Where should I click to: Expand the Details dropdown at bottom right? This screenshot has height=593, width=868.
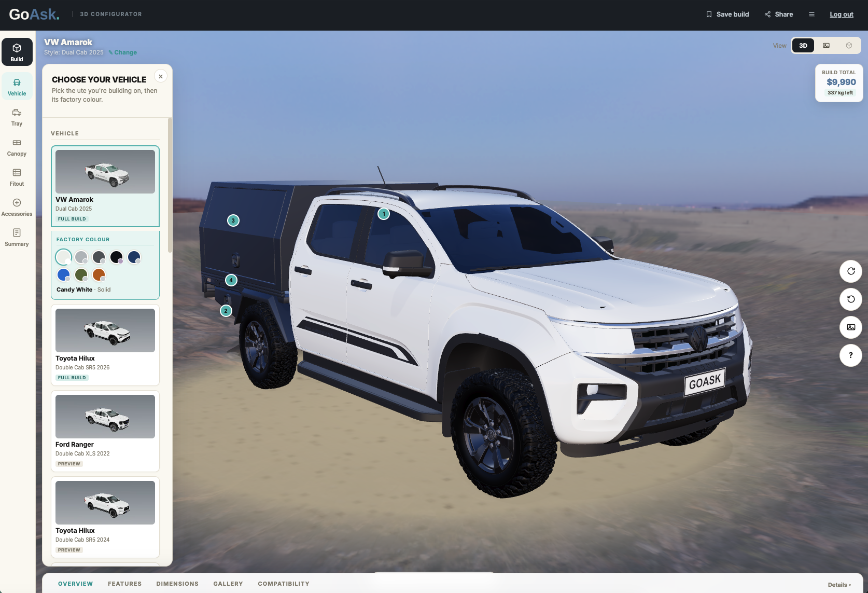pos(839,585)
